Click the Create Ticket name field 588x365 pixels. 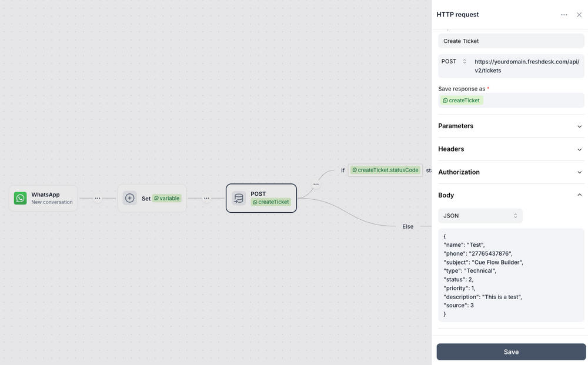click(x=510, y=41)
